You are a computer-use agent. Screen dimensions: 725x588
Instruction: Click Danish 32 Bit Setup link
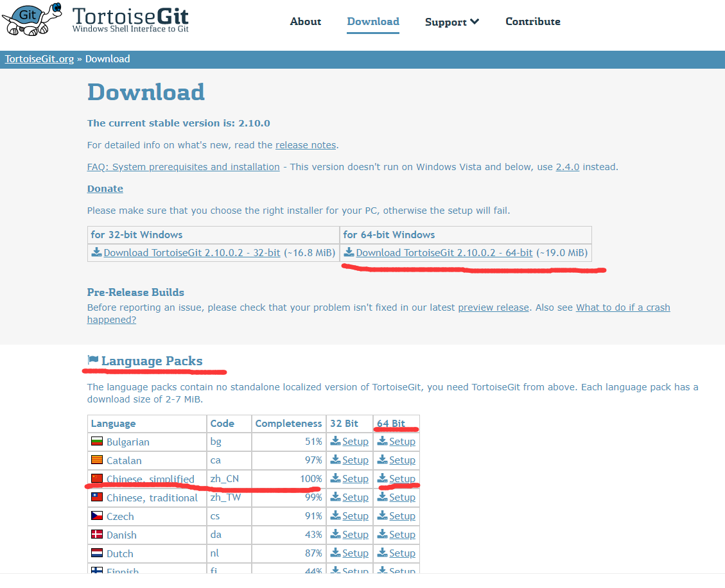point(356,535)
